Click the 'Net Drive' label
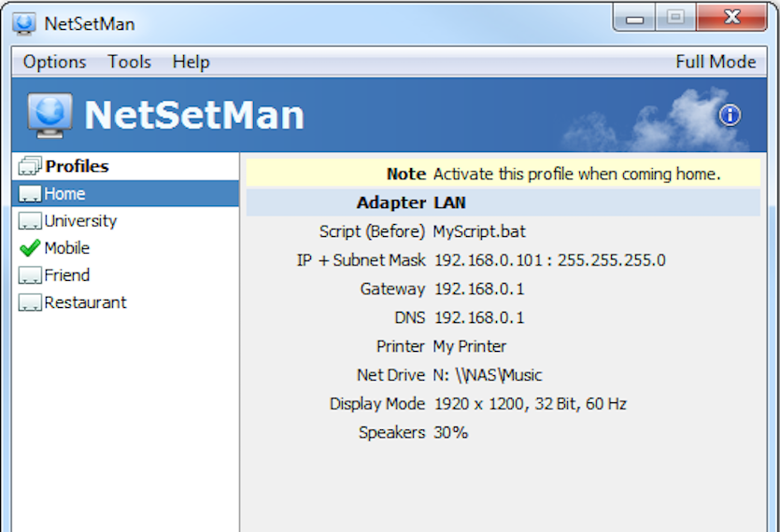 (x=391, y=375)
